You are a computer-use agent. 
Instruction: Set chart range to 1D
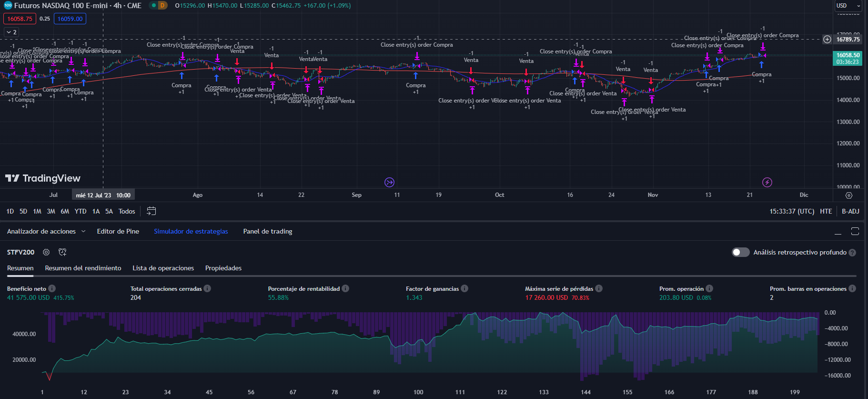(10, 211)
